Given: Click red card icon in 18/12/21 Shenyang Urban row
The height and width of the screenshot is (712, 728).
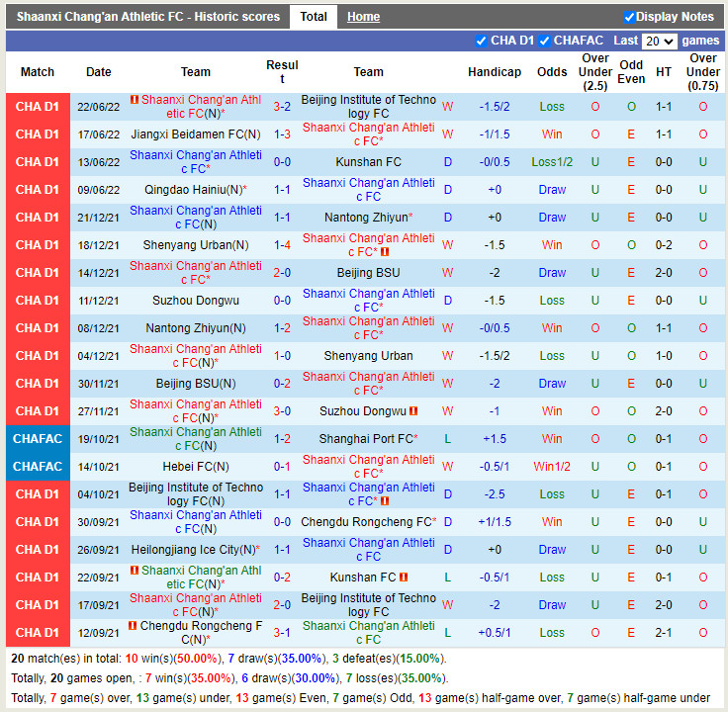Looking at the screenshot, I should (384, 252).
